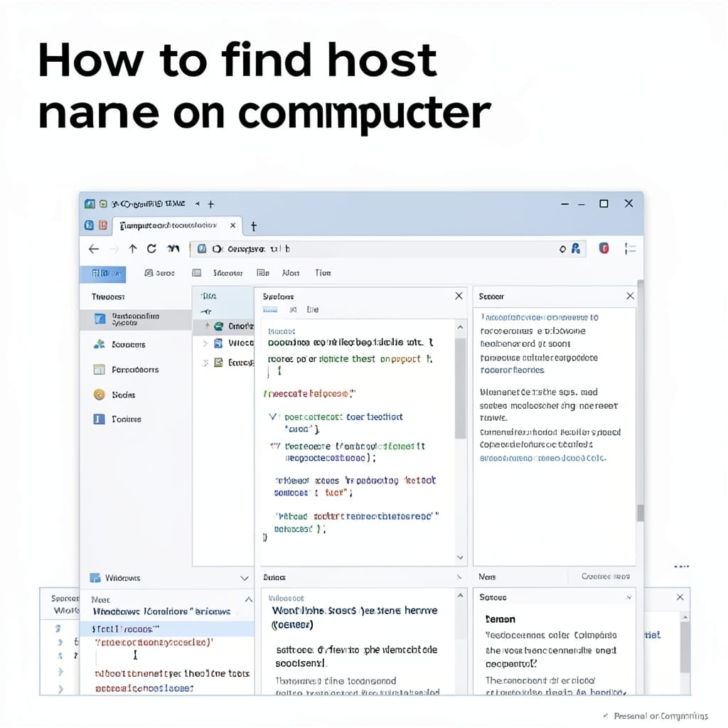Select the highlighted '$foot l' rooons' row
Screen dimensions: 728x728
[x=167, y=629]
